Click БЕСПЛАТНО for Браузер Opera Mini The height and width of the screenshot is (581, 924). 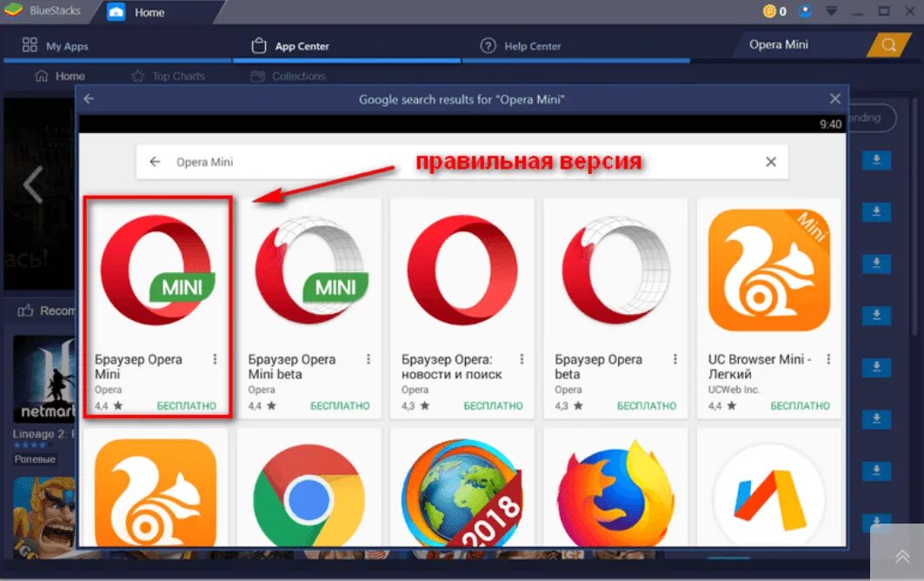tap(186, 406)
